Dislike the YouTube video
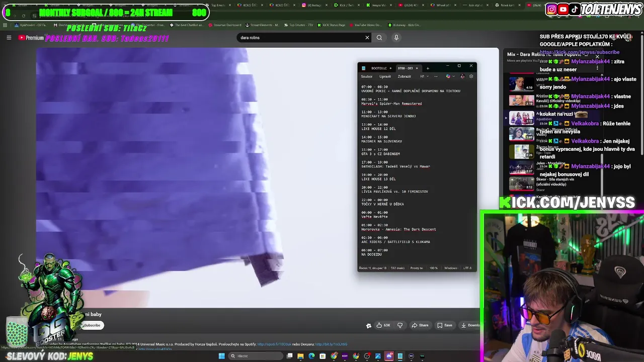This screenshot has height=362, width=644. 400,325
